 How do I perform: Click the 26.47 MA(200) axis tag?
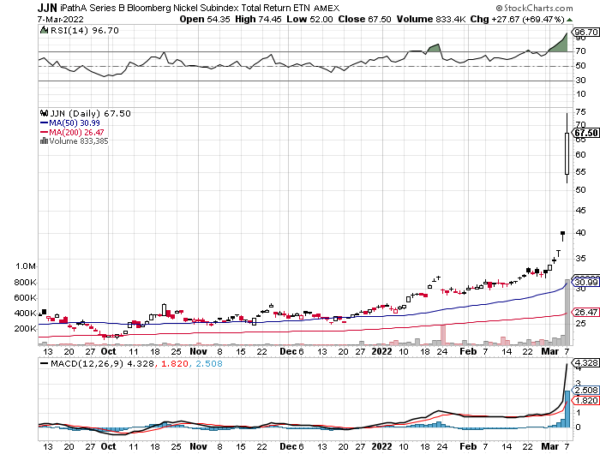(x=585, y=313)
